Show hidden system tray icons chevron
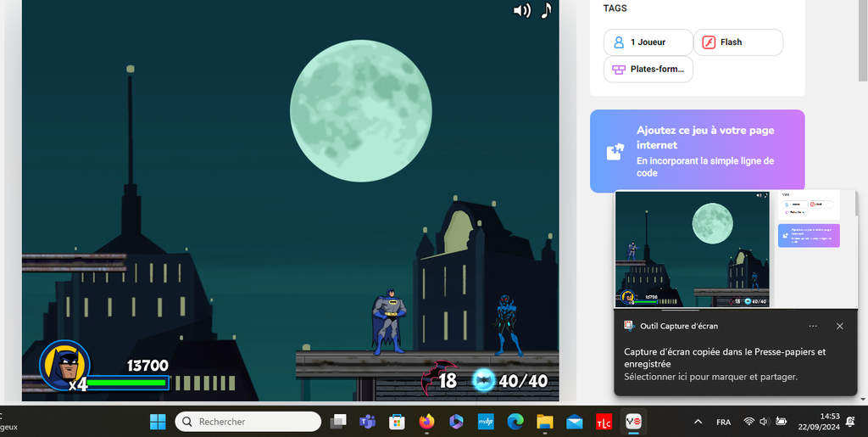The image size is (868, 437). coord(698,422)
